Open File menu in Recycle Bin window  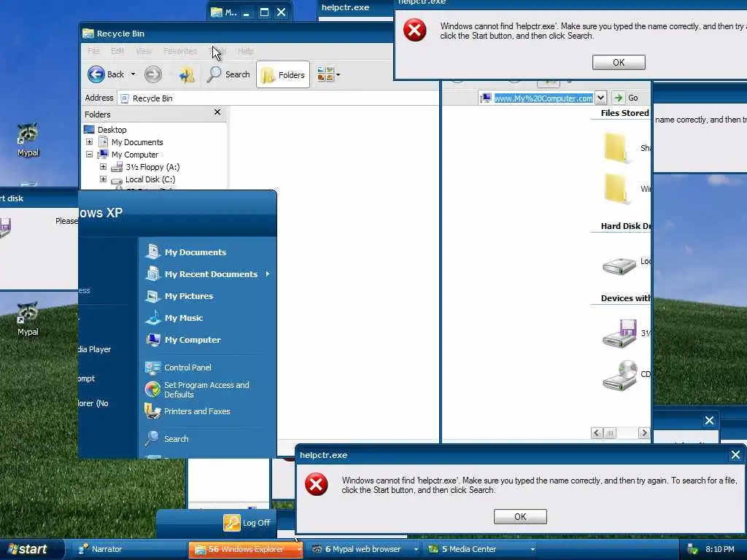93,51
